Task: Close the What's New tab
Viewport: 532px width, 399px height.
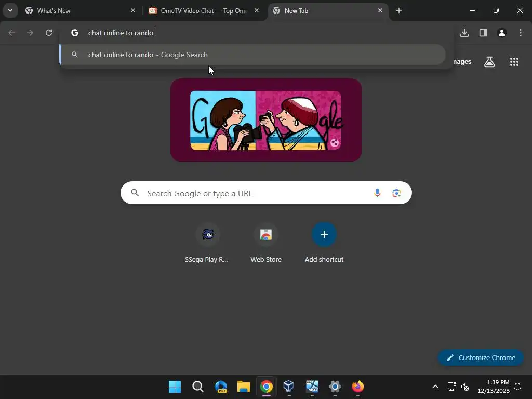Action: (x=133, y=10)
